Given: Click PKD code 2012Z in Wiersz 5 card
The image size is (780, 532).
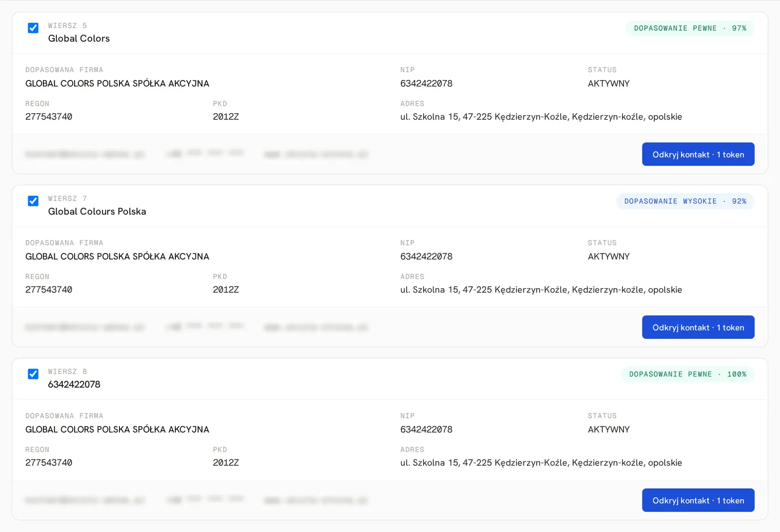Looking at the screenshot, I should [x=226, y=117].
